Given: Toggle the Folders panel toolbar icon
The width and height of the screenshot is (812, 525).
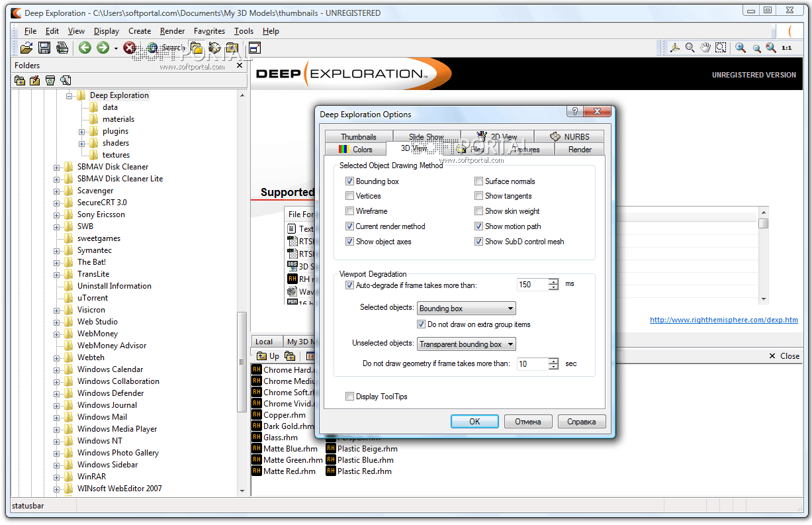Looking at the screenshot, I should tap(197, 48).
